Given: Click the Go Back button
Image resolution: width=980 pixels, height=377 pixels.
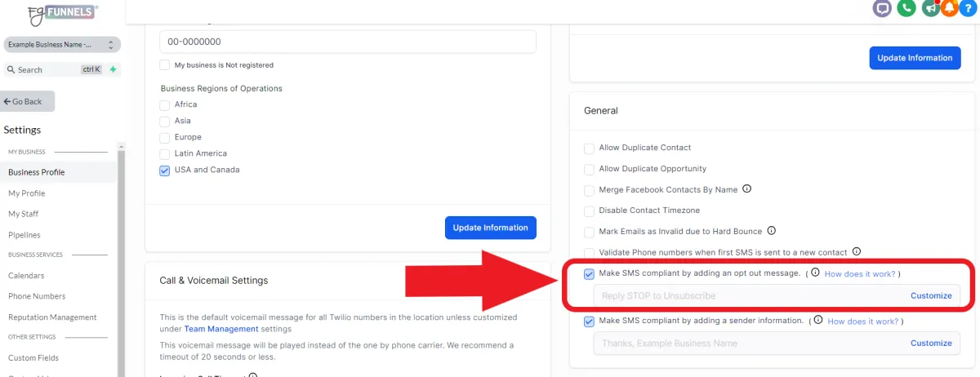Looking at the screenshot, I should click(28, 101).
